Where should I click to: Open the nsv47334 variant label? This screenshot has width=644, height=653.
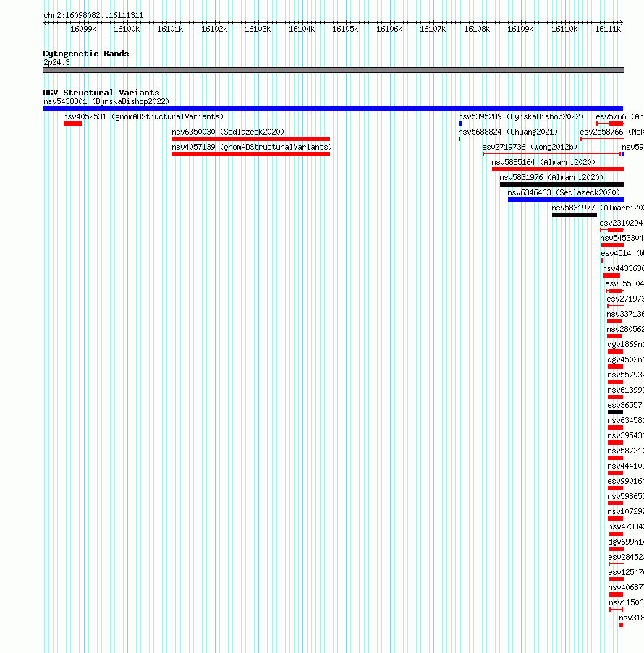tap(626, 527)
